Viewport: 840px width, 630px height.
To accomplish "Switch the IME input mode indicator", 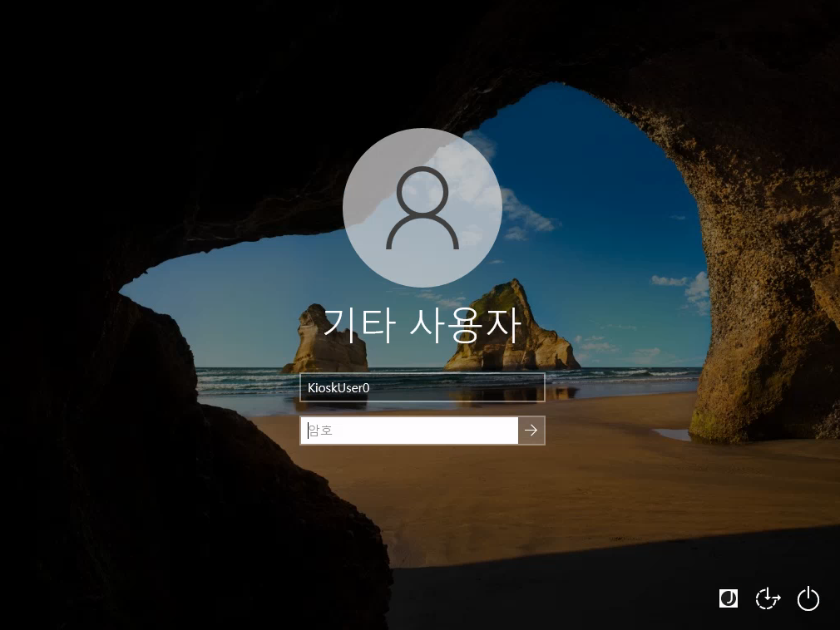I will [x=728, y=598].
